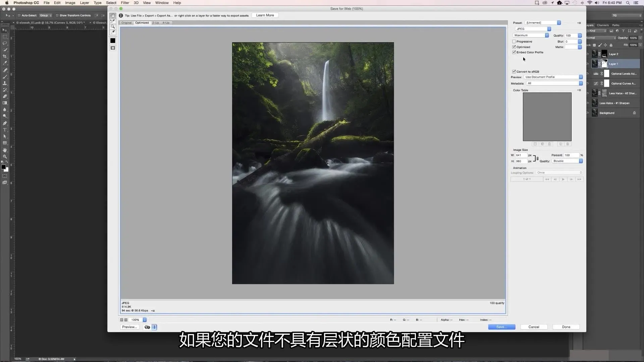
Task: Select the Hand tool in Save for Web
Action: coord(113,16)
